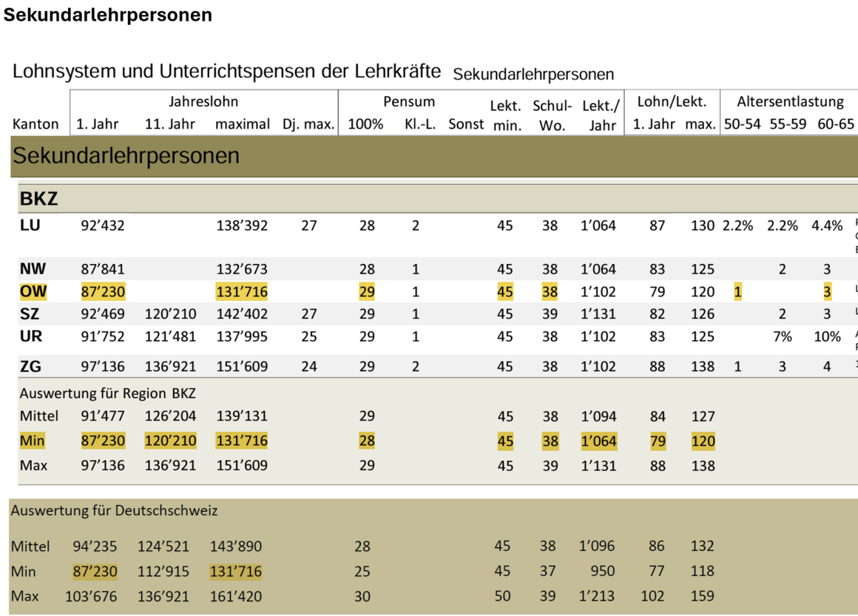Select the highlighted OW canton label
Image resolution: width=858 pixels, height=616 pixels.
pos(33,291)
